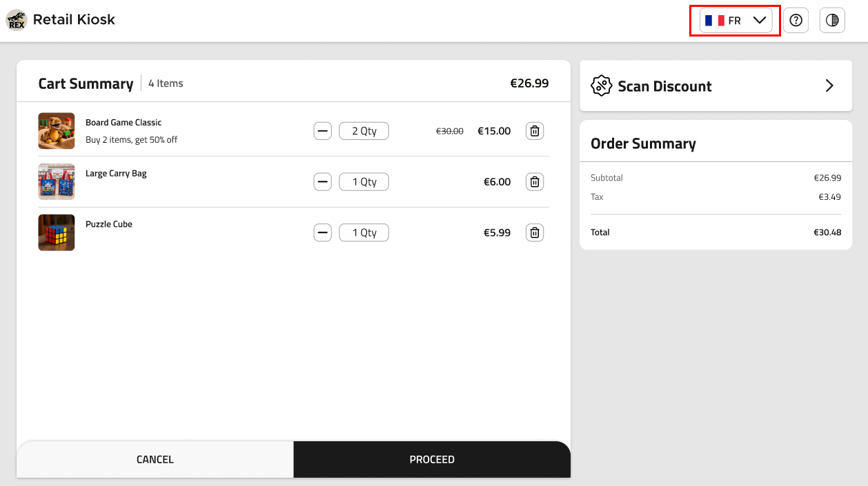Click the Board Game Classic thumbnail

click(x=57, y=131)
